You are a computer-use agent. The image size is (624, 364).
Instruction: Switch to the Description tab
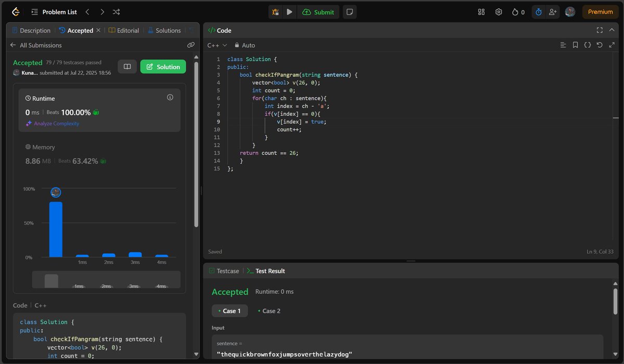(x=31, y=31)
